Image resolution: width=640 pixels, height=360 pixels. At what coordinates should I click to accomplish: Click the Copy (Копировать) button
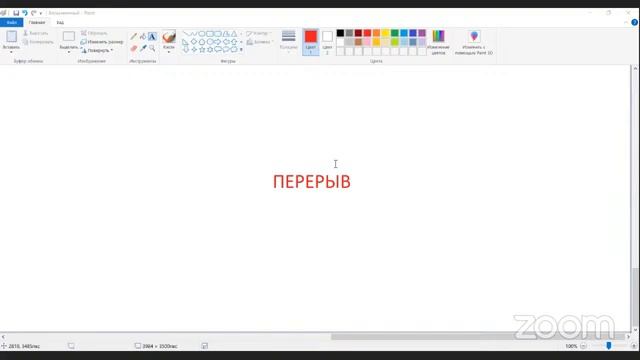pyautogui.click(x=38, y=42)
